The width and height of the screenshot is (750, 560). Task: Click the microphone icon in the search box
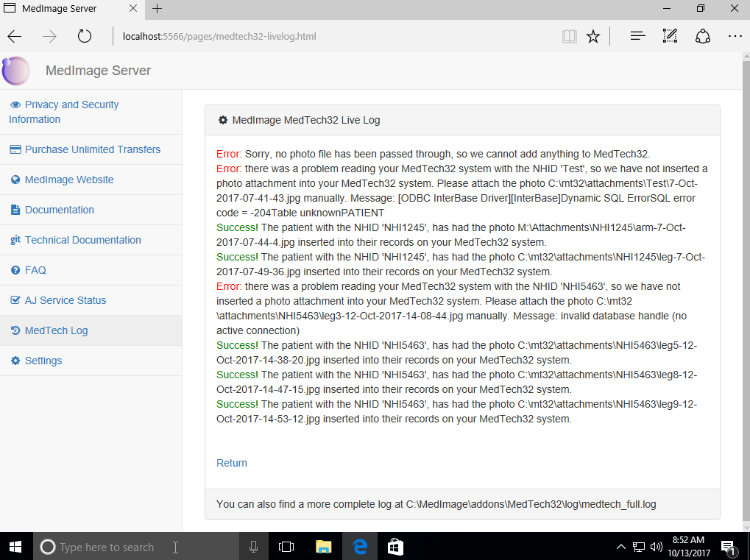[x=253, y=547]
